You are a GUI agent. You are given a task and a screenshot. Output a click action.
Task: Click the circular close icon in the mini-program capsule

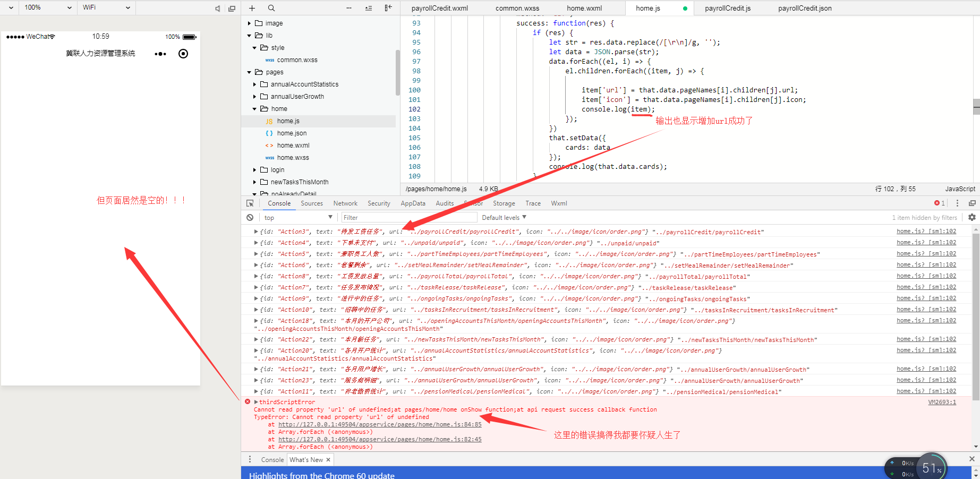pyautogui.click(x=183, y=53)
